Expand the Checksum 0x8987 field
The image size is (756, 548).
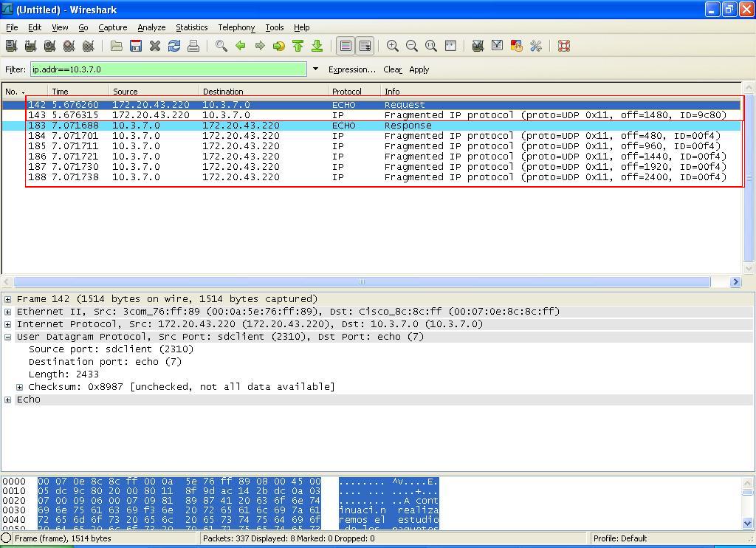(19, 387)
